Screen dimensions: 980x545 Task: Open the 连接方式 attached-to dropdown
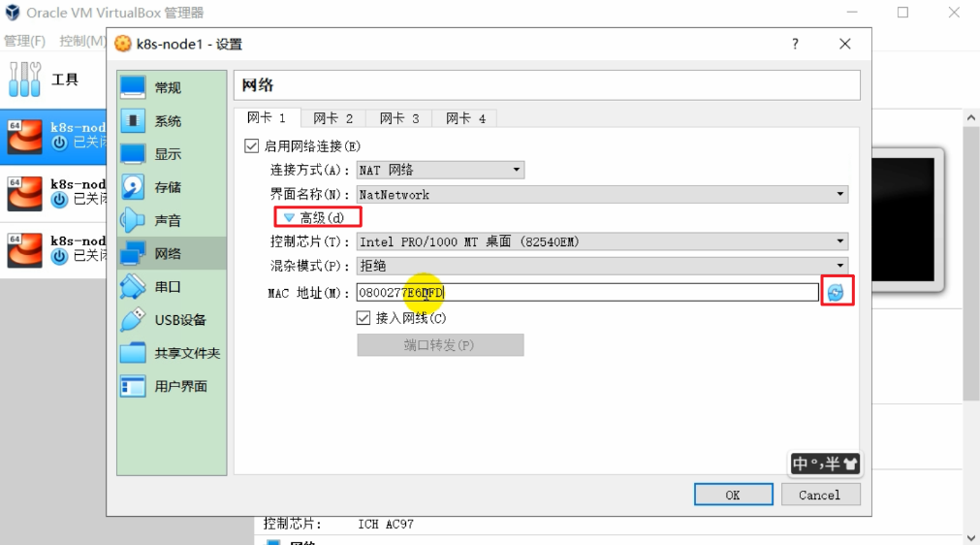point(440,170)
